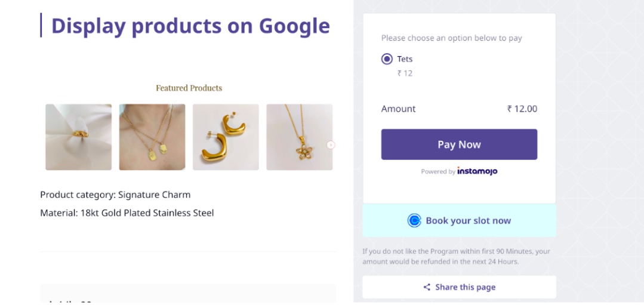Screen dimensions: 644x305
Task: Click the Product category Signature Charm text
Action: [115, 195]
